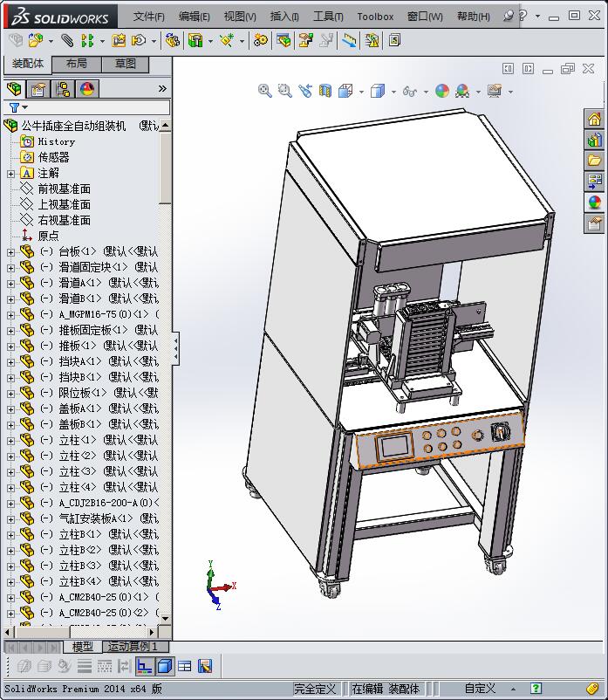Click the Instant3D icon at toolbar end
The width and height of the screenshot is (608, 700).
tap(394, 41)
